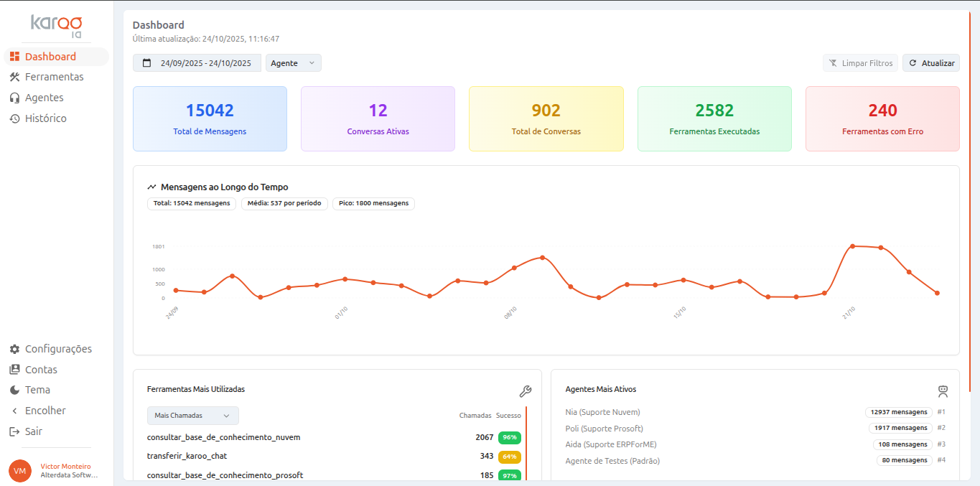
Task: Open the date range picker 24/09/2025 - 24/10/2025
Action: pyautogui.click(x=197, y=63)
